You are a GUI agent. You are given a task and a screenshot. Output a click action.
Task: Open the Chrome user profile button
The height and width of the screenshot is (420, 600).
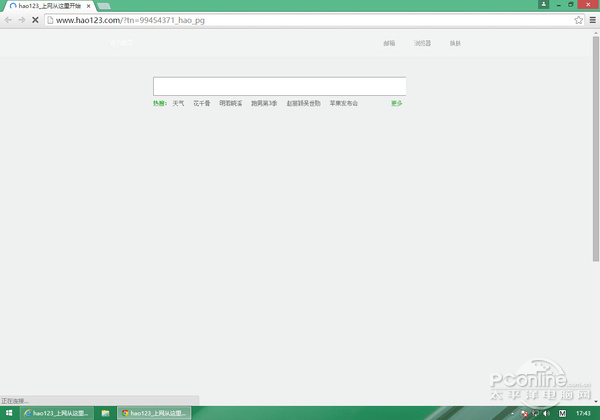tap(543, 4)
